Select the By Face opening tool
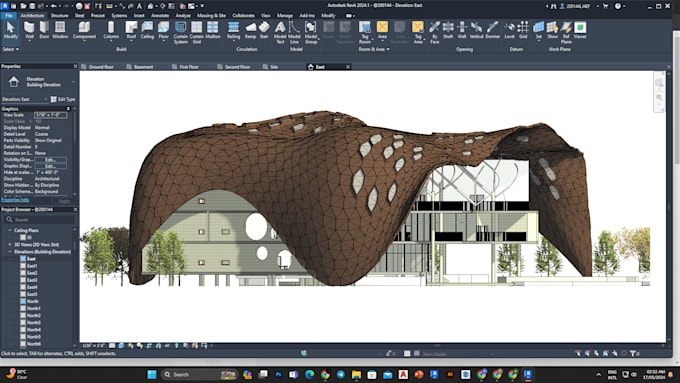The height and width of the screenshot is (383, 680). point(435,33)
